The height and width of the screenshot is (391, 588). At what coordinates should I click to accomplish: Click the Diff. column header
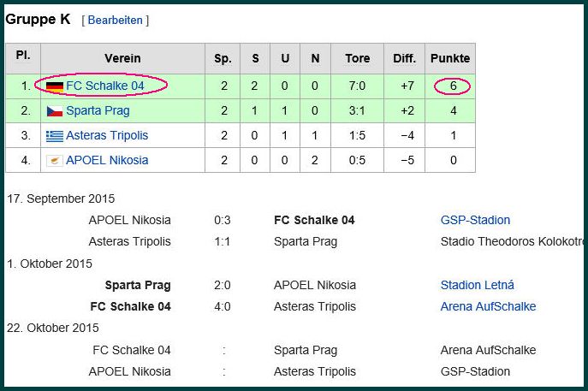coord(404,58)
